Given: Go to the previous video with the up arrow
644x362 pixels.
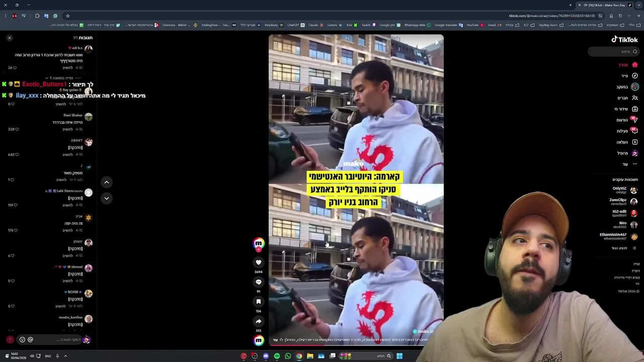Looking at the screenshot, I should click(x=107, y=182).
